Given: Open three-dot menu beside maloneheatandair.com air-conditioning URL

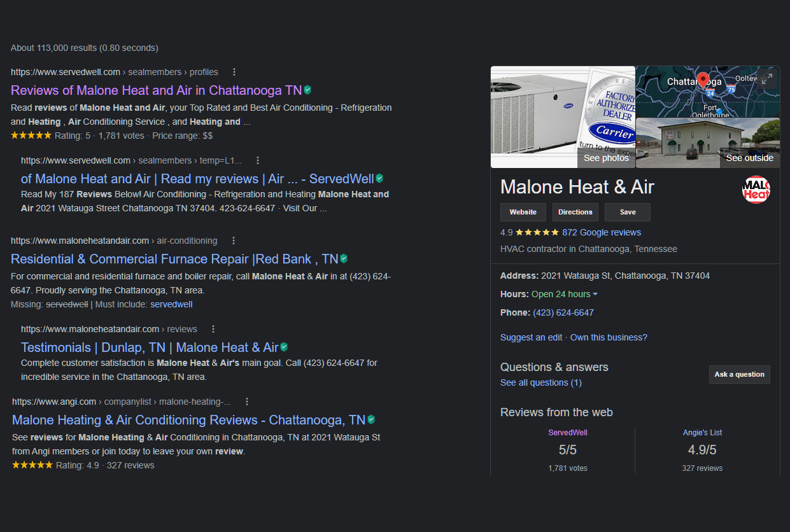Looking at the screenshot, I should [234, 241].
